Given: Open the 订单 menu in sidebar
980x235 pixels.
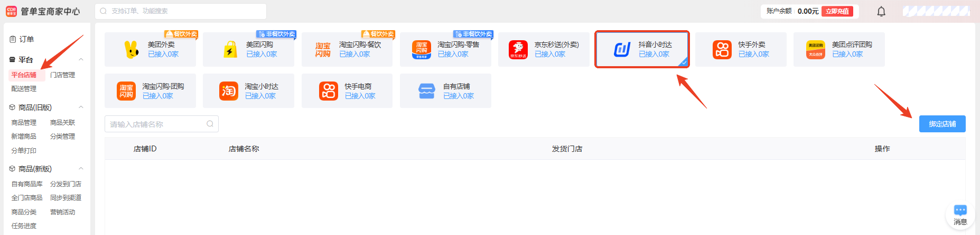Looking at the screenshot, I should click(x=27, y=39).
